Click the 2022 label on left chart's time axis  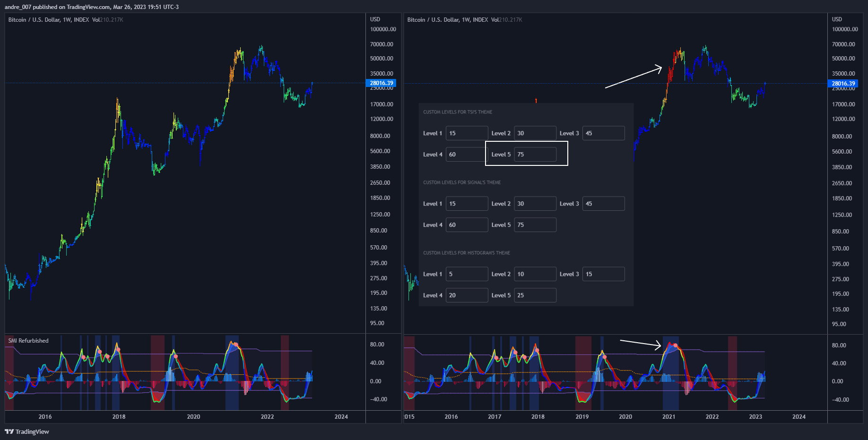[267, 417]
